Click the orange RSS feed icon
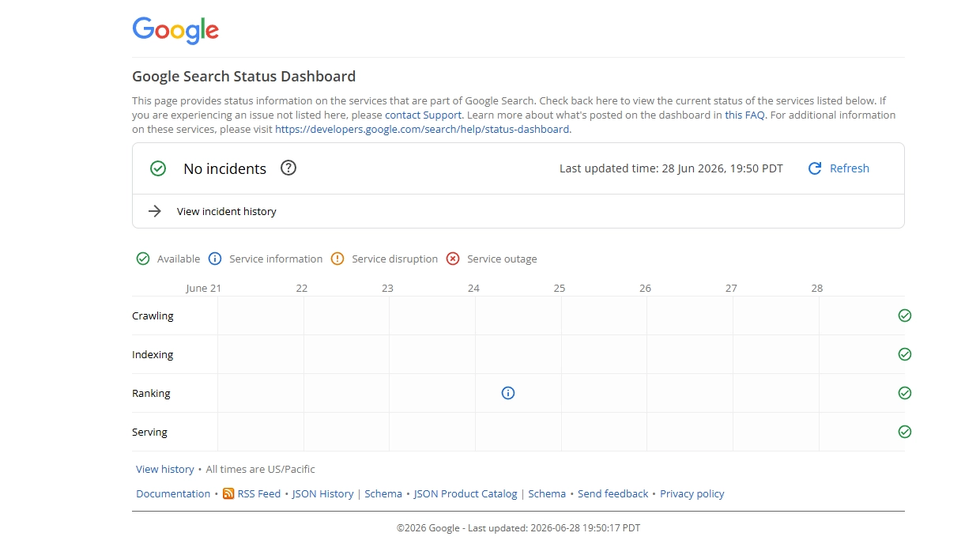Viewport: 980px width, 544px height. pos(228,493)
